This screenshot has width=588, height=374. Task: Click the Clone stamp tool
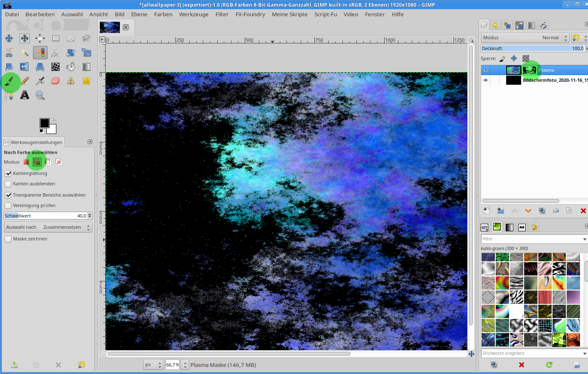[x=71, y=81]
